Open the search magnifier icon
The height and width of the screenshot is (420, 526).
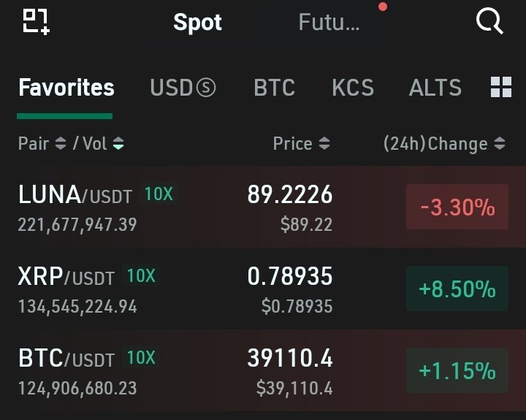[x=489, y=21]
